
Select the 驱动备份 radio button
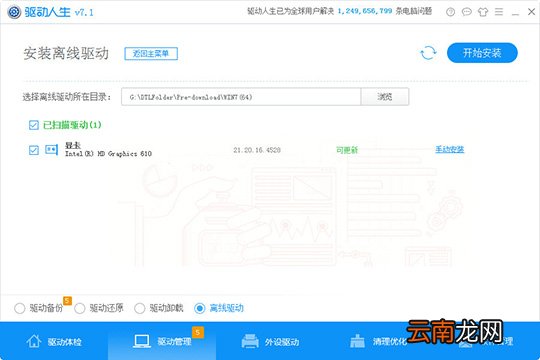point(20,308)
